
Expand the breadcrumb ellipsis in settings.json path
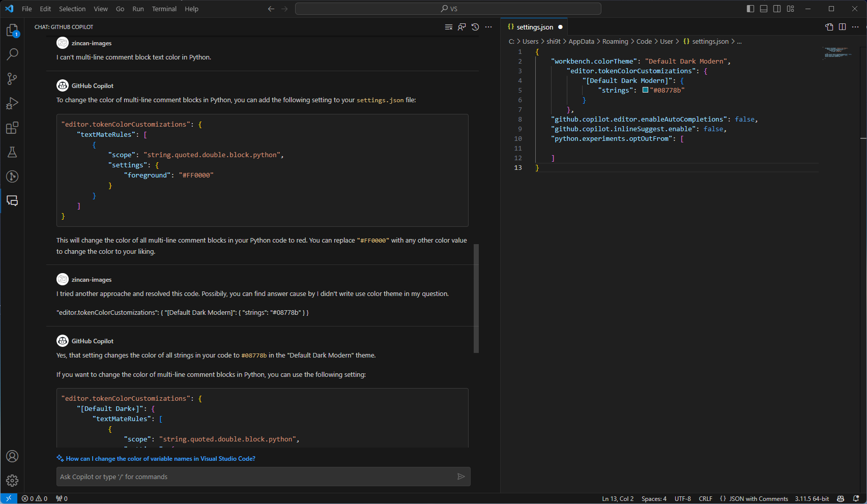click(x=739, y=41)
